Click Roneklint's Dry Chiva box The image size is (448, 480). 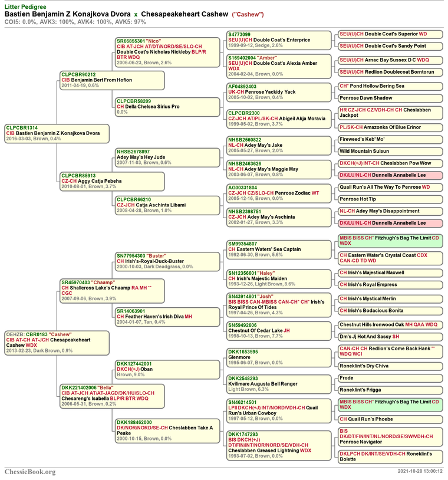[390, 366]
